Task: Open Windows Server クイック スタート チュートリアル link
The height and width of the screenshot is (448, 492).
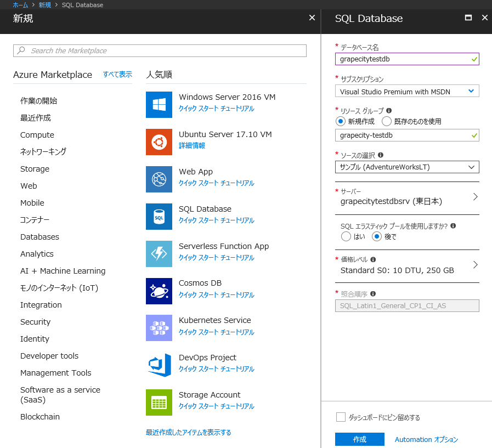Action: point(216,108)
